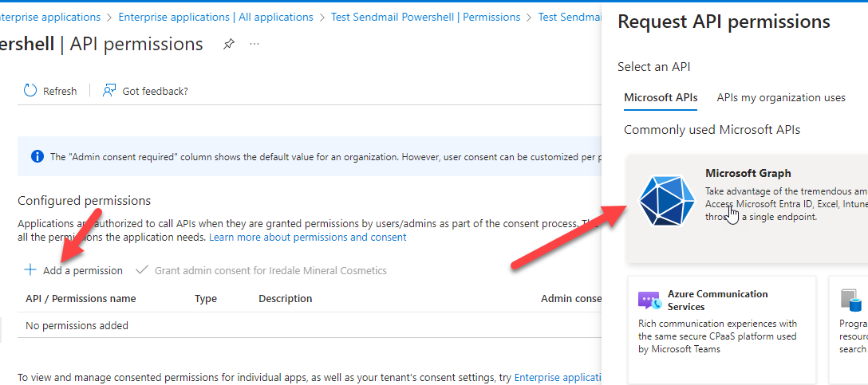Click checkmark icon beside Grant admin consent
868x385 pixels.
(142, 270)
